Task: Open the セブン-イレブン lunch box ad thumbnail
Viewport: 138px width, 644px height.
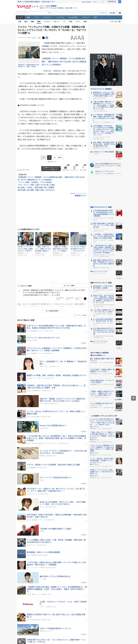Action: [x=28, y=479]
